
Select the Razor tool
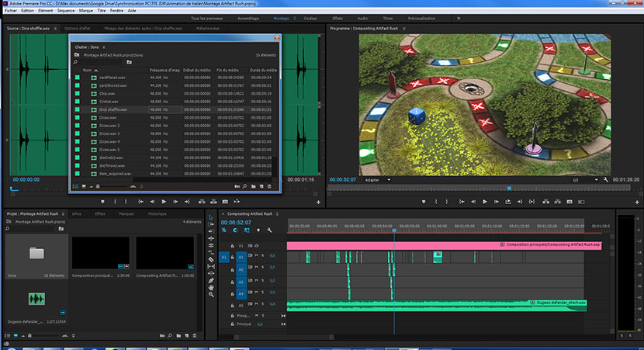[x=211, y=259]
